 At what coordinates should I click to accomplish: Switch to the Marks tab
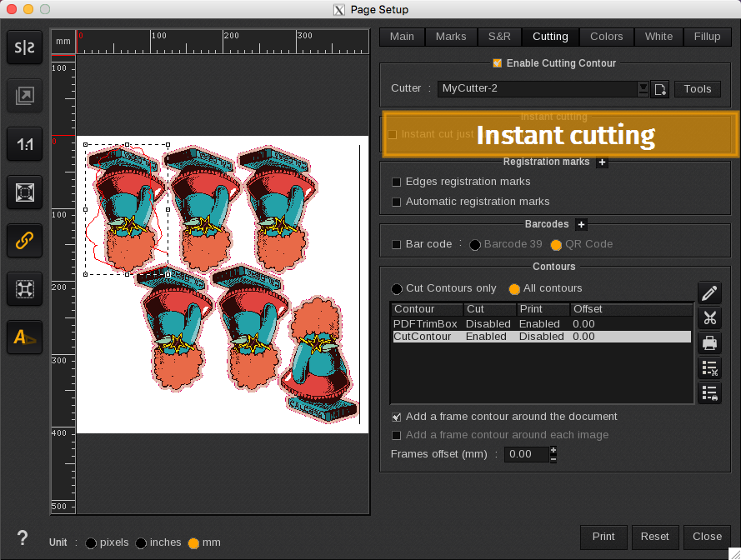pos(451,37)
